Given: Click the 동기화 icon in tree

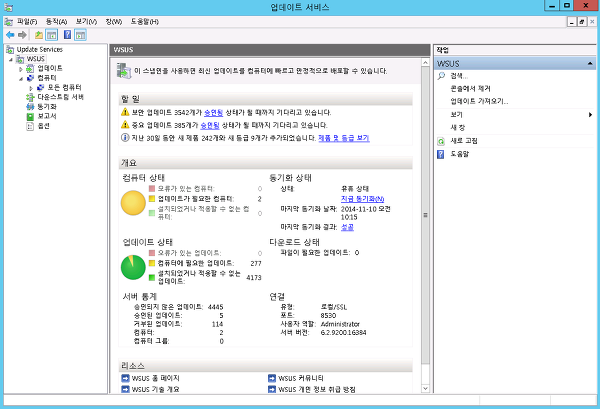Looking at the screenshot, I should (x=30, y=107).
